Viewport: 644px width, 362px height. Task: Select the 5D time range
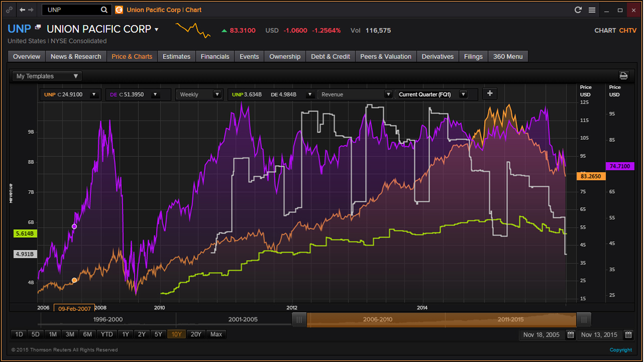(35, 334)
